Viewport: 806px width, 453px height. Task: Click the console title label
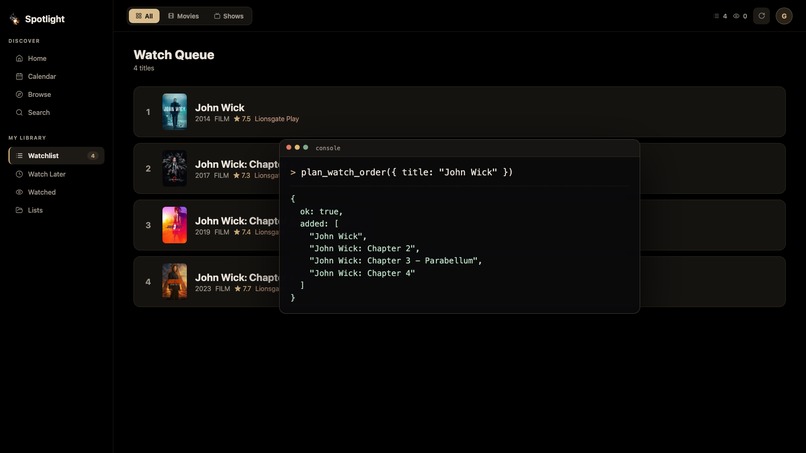click(328, 148)
